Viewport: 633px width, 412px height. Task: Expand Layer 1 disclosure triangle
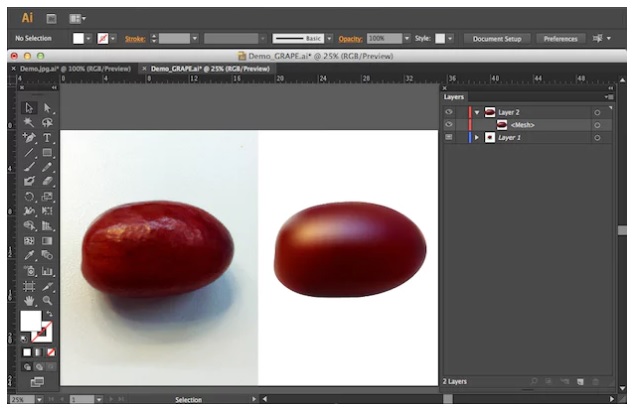click(477, 138)
